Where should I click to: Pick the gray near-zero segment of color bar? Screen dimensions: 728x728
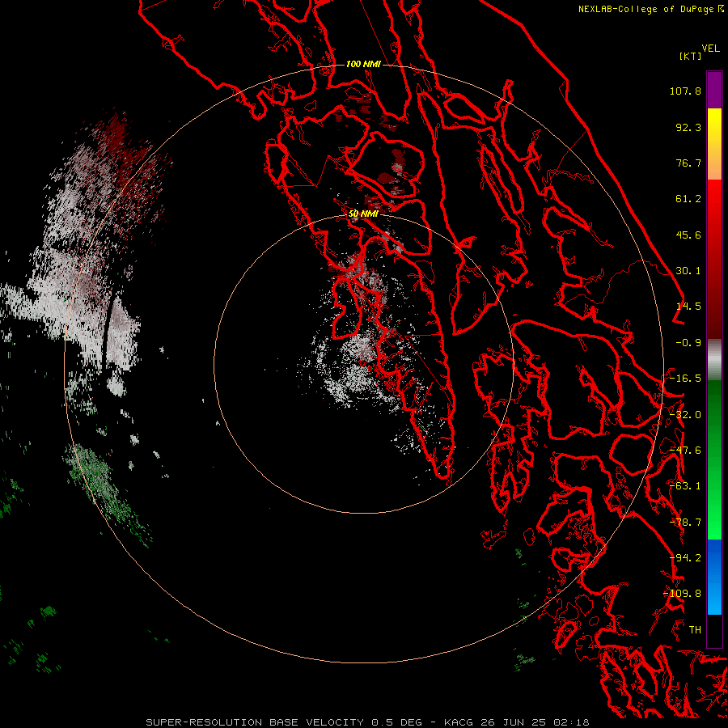coord(714,360)
